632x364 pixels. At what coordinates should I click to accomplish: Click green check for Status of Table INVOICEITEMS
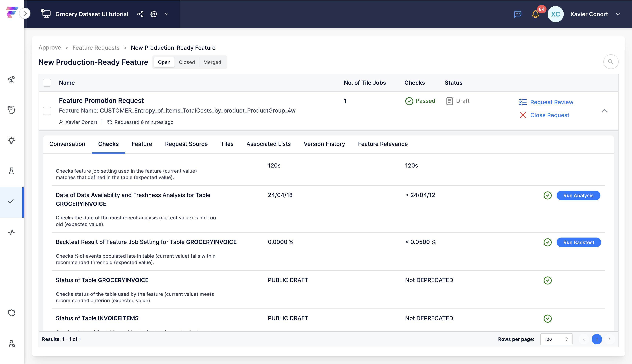coord(547,319)
